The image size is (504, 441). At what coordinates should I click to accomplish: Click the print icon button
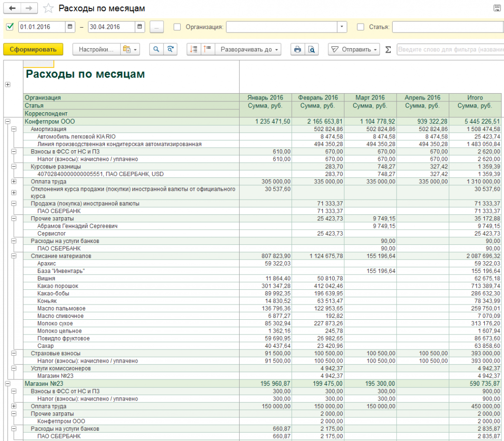click(297, 49)
